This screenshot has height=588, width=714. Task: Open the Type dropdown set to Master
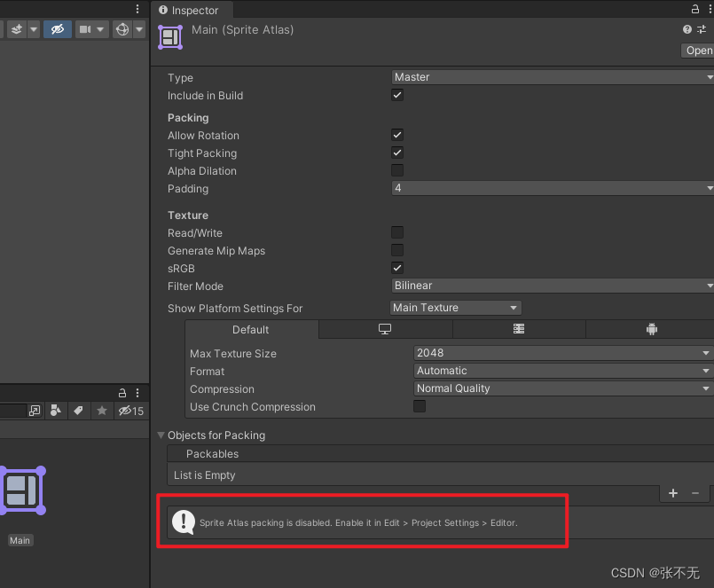[553, 77]
